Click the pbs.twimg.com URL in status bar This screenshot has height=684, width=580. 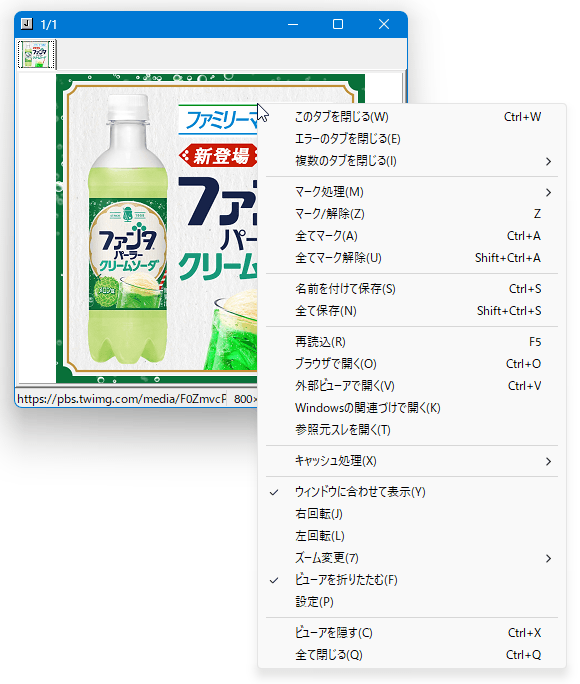122,399
